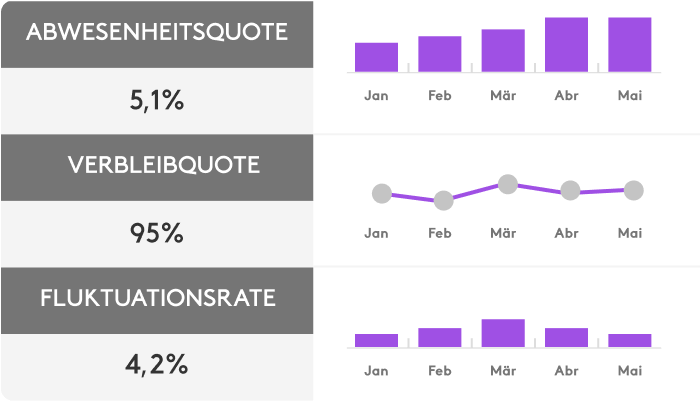Click the Mai point on retention line
The height and width of the screenshot is (401, 700).
[x=633, y=189]
